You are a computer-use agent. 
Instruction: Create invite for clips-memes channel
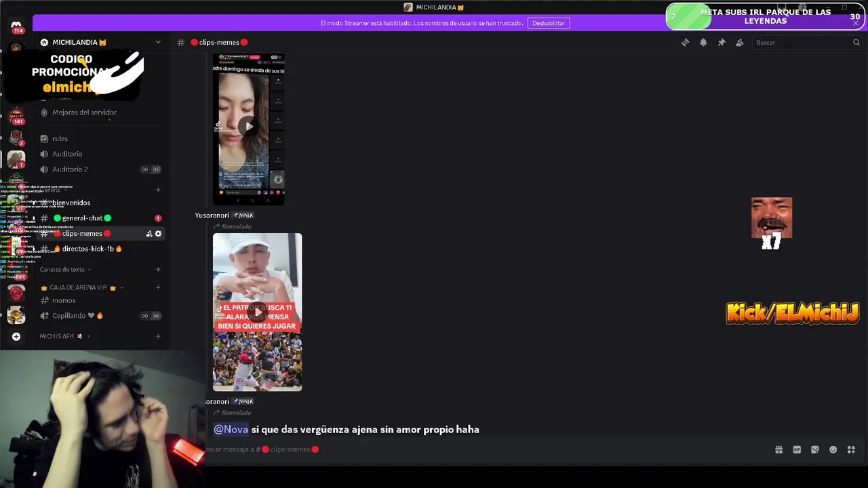coord(149,234)
